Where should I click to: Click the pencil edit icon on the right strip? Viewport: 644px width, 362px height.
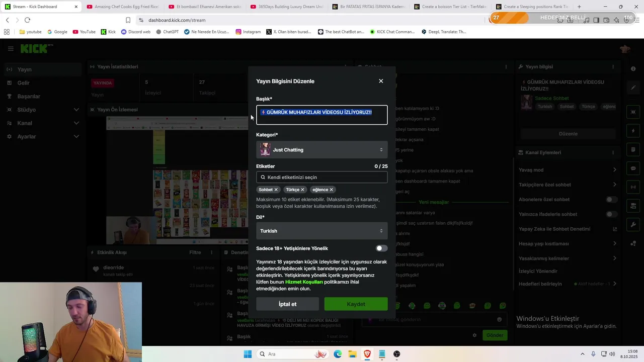pyautogui.click(x=633, y=87)
